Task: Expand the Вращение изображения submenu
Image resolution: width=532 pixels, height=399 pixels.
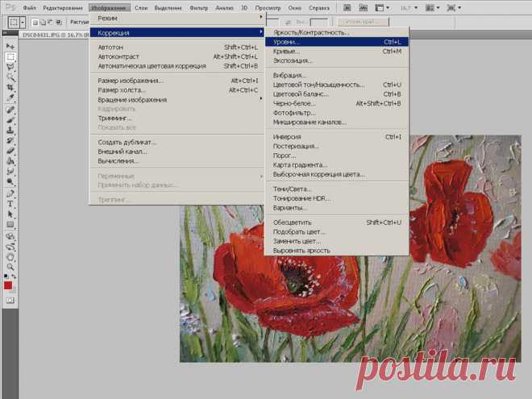Action: [177, 99]
